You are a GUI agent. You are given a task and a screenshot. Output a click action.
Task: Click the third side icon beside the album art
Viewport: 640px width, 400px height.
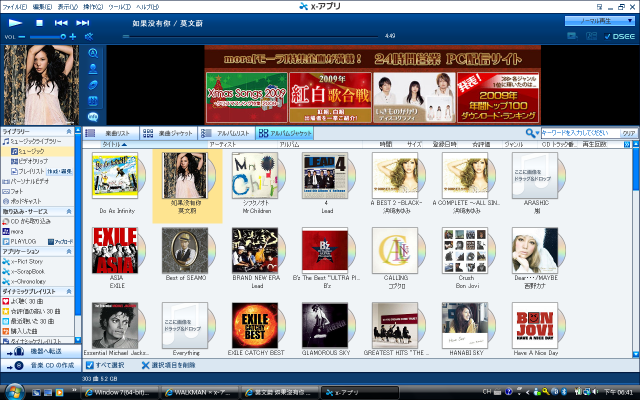click(x=93, y=85)
